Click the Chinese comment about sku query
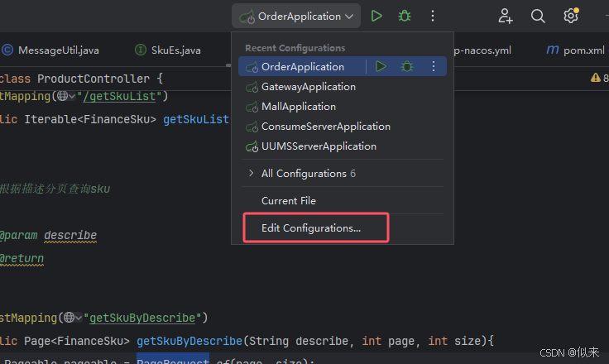The height and width of the screenshot is (364, 609). point(55,189)
